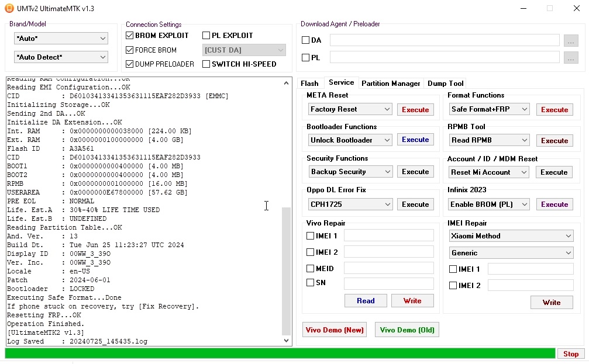589x364 pixels.
Task: Execute the Format Functions action
Action: (x=554, y=110)
